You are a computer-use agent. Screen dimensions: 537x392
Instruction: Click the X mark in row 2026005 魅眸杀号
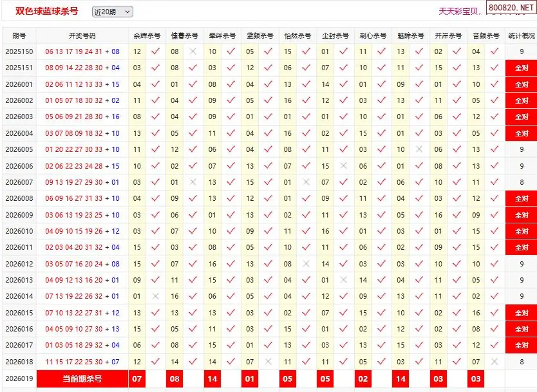[419, 149]
